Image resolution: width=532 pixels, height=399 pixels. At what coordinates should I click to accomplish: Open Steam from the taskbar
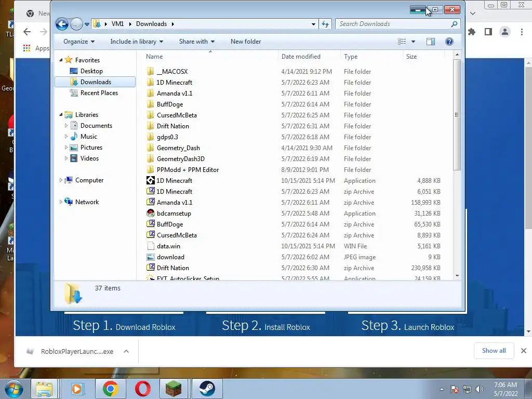pyautogui.click(x=207, y=389)
